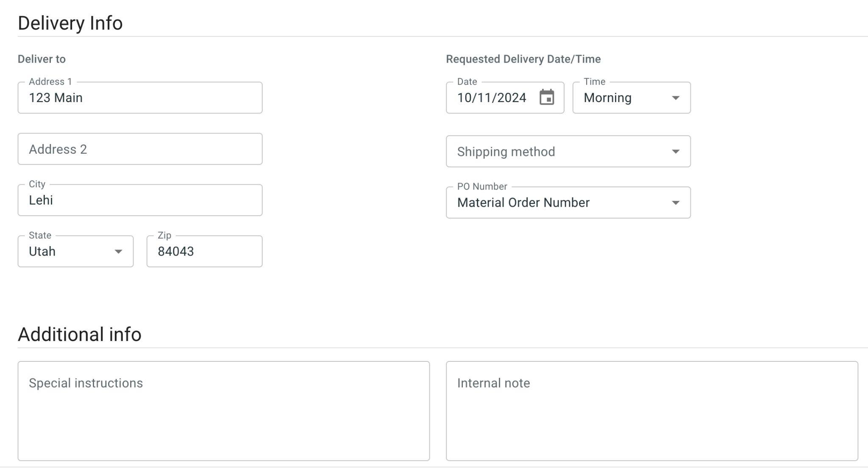Click the Shipping method dropdown arrow
The image size is (868, 469).
676,152
